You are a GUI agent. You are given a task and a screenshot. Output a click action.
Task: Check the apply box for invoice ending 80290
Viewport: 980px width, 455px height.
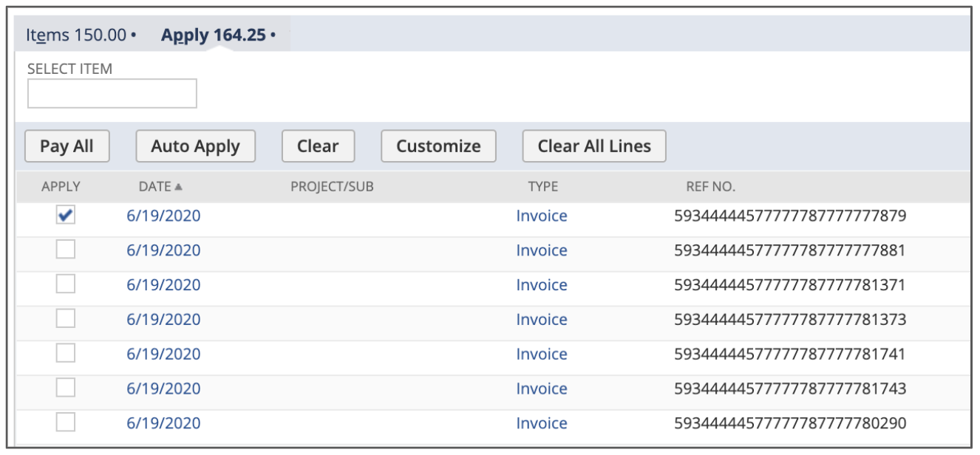[x=67, y=423]
